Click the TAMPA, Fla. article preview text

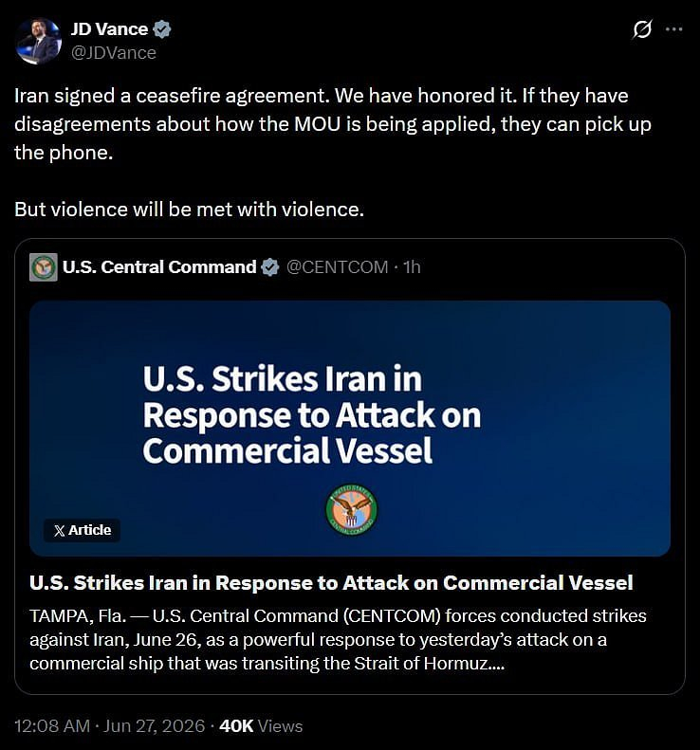point(338,639)
